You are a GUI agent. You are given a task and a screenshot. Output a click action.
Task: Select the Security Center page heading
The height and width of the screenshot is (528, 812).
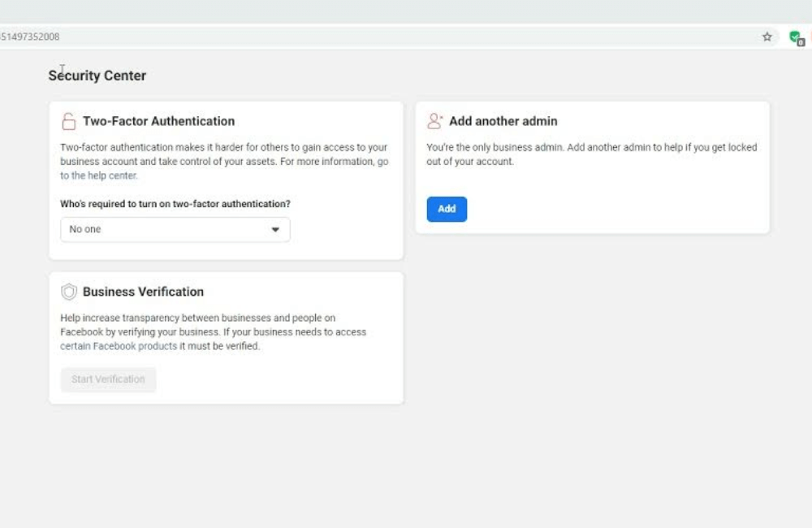click(x=97, y=76)
